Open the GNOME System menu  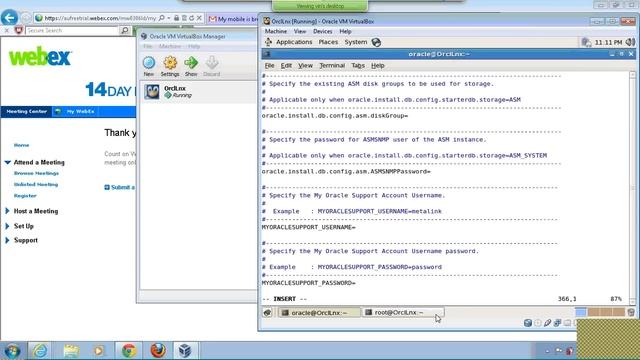click(356, 42)
